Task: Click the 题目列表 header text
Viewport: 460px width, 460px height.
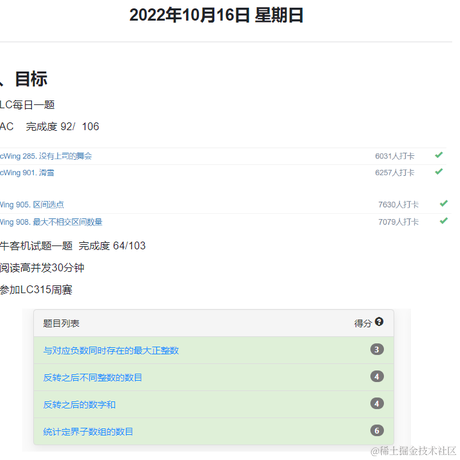Action: click(61, 323)
